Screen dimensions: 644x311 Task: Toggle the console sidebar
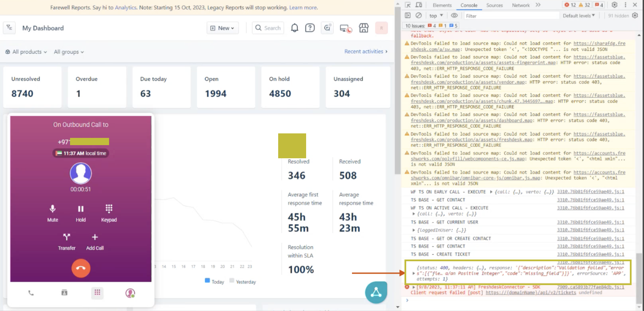point(408,15)
